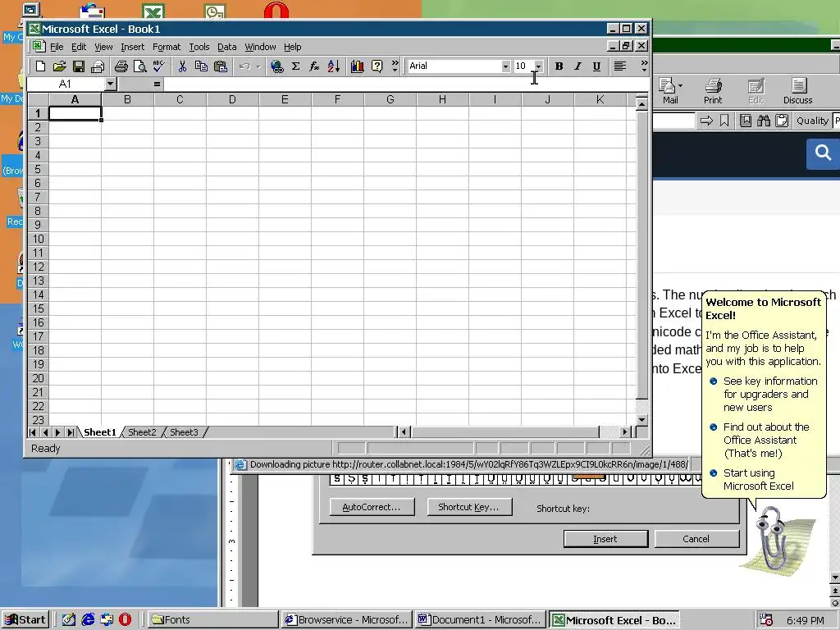Toggle Italic formatting

pos(577,66)
